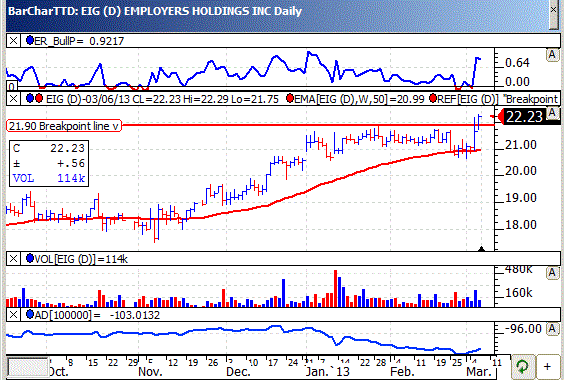The width and height of the screenshot is (564, 380).
Task: Select the 21.90 Breakpoint line label
Action: [x=64, y=126]
